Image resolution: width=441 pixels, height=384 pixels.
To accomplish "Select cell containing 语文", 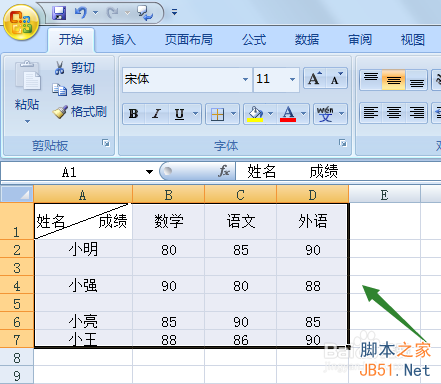I will coord(241,221).
